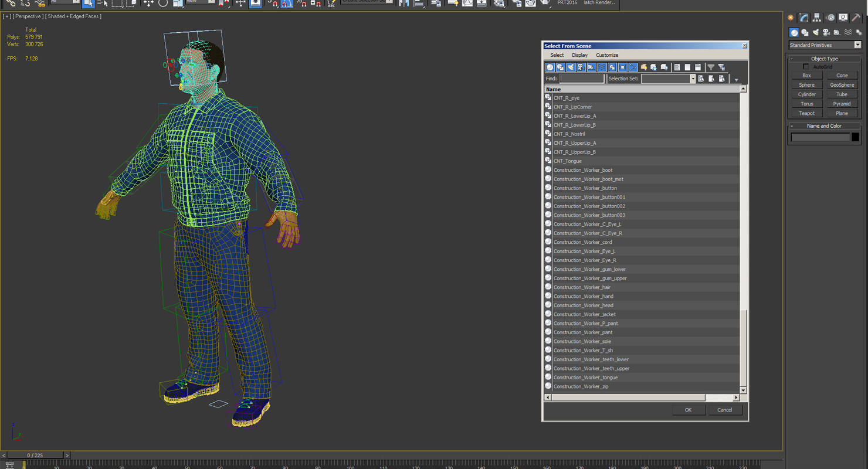This screenshot has width=868, height=469.
Task: Click the Pyramid primitive button
Action: pos(842,104)
